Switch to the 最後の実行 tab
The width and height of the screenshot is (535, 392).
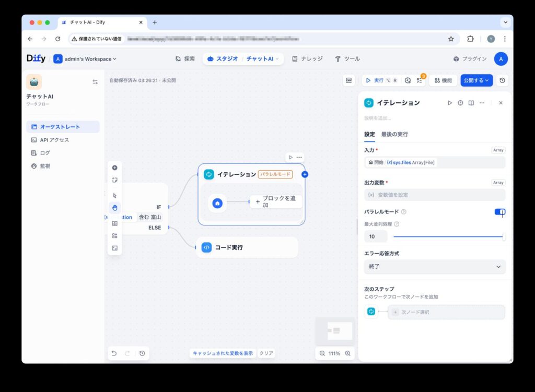pyautogui.click(x=394, y=134)
